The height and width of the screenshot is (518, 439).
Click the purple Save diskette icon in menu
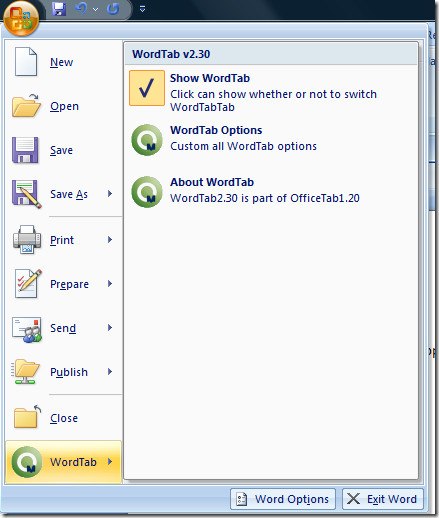pos(25,150)
